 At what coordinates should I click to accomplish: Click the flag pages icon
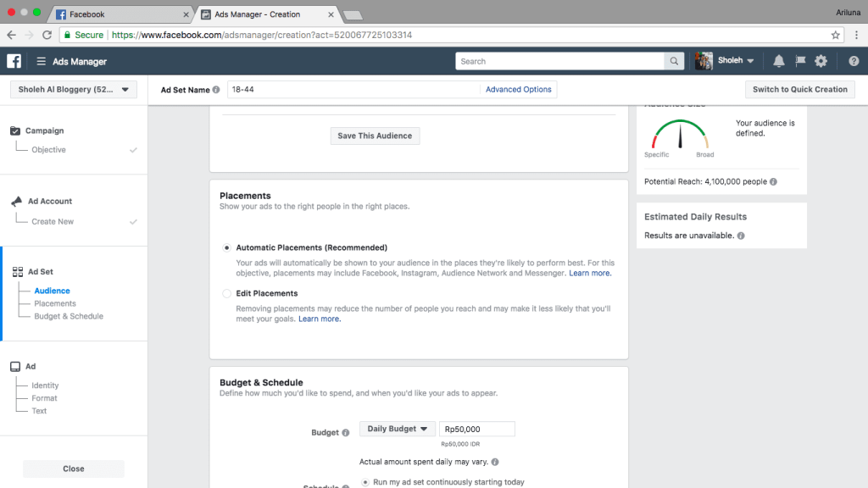point(800,61)
